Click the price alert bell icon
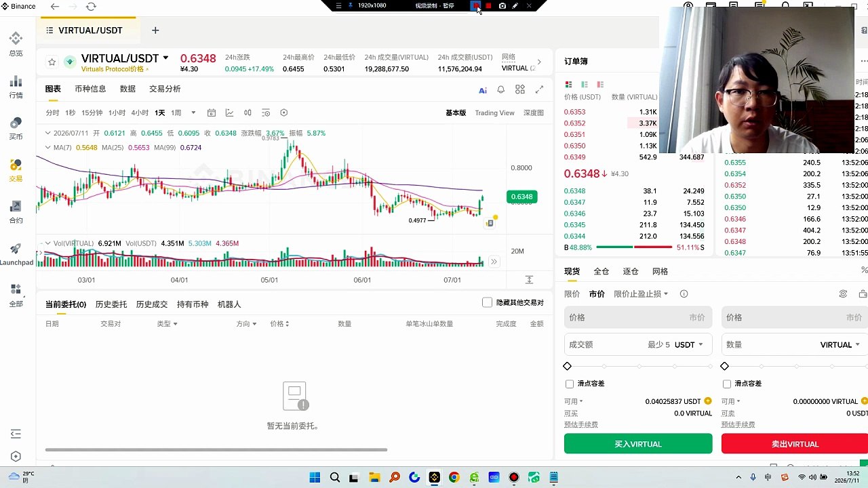Screen dimensions: 868x488 (501, 89)
